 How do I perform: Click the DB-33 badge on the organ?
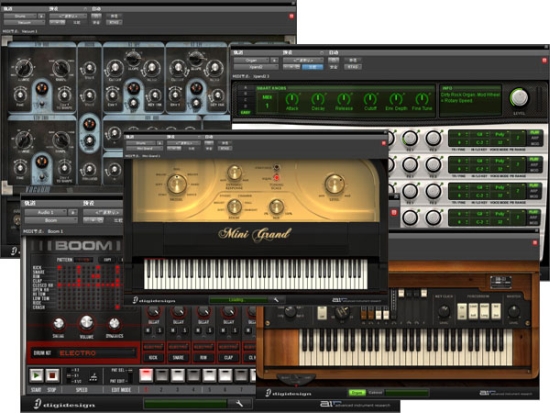tap(500, 281)
